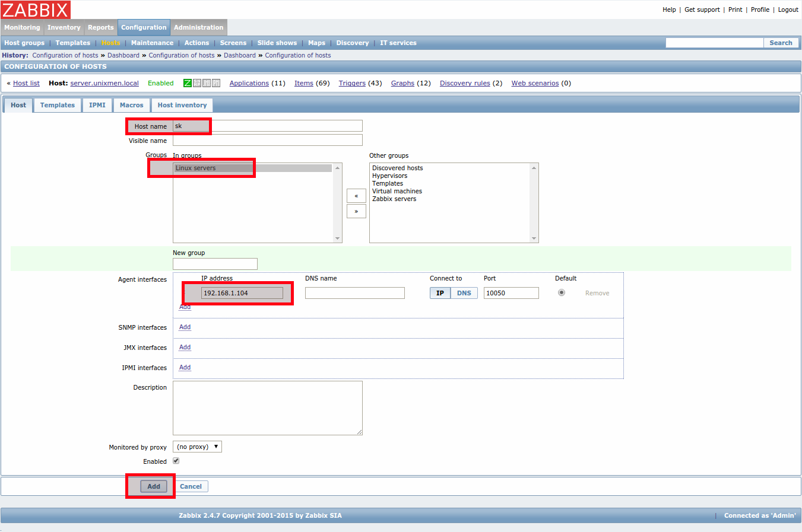
Task: Set Connect to DNS
Action: tap(464, 293)
